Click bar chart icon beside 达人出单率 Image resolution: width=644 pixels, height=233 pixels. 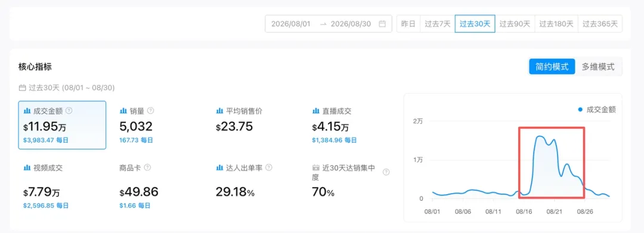click(219, 168)
